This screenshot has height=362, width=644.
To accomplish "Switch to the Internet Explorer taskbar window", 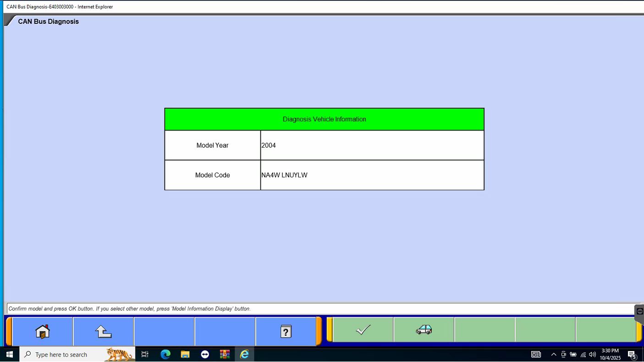I will (244, 354).
